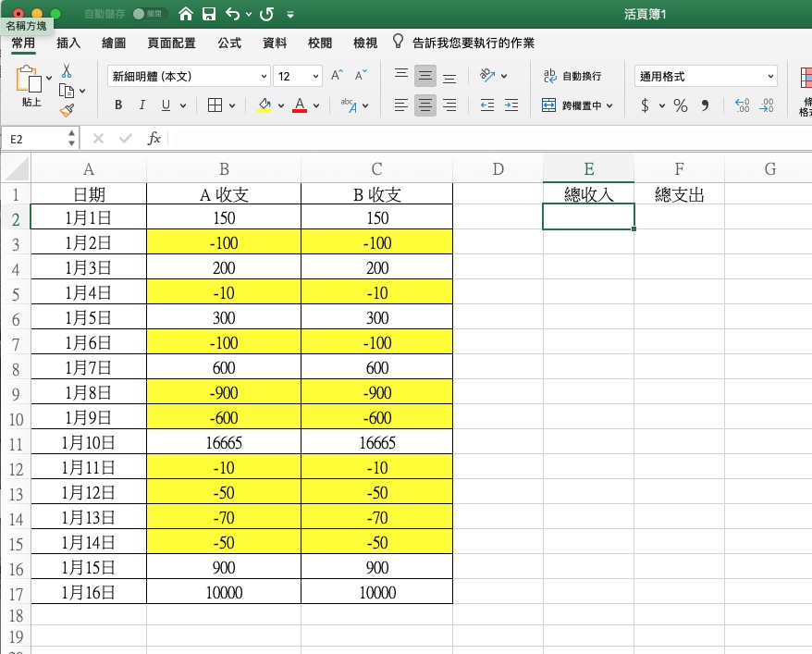Click the Insert Function fx icon
The image size is (812, 654).
[x=154, y=139]
